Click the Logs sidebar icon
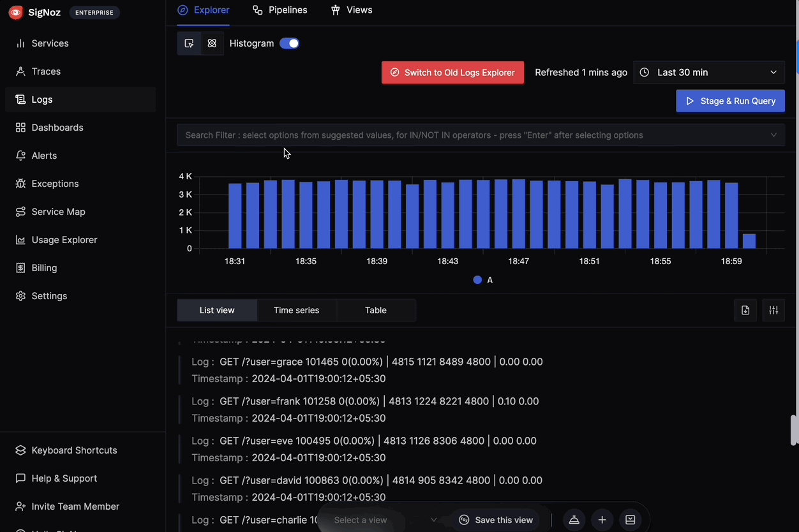Viewport: 799px width, 532px height. click(x=20, y=100)
